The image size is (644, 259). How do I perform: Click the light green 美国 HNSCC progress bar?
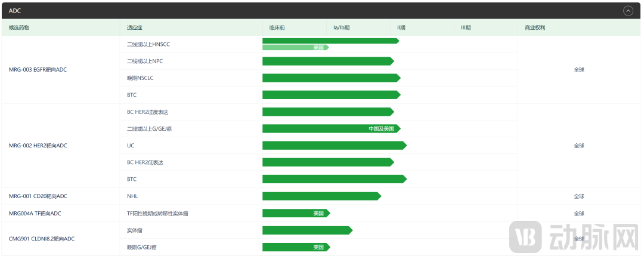tap(296, 48)
